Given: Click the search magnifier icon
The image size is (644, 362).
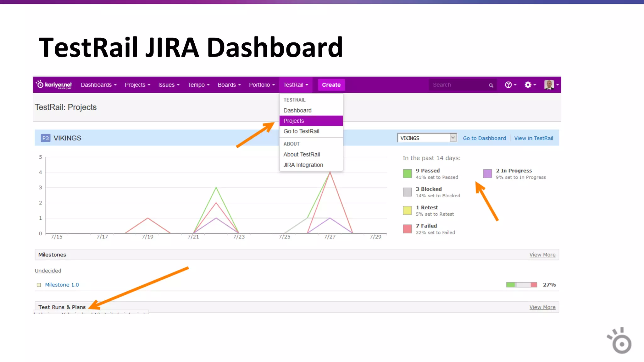Looking at the screenshot, I should (491, 85).
